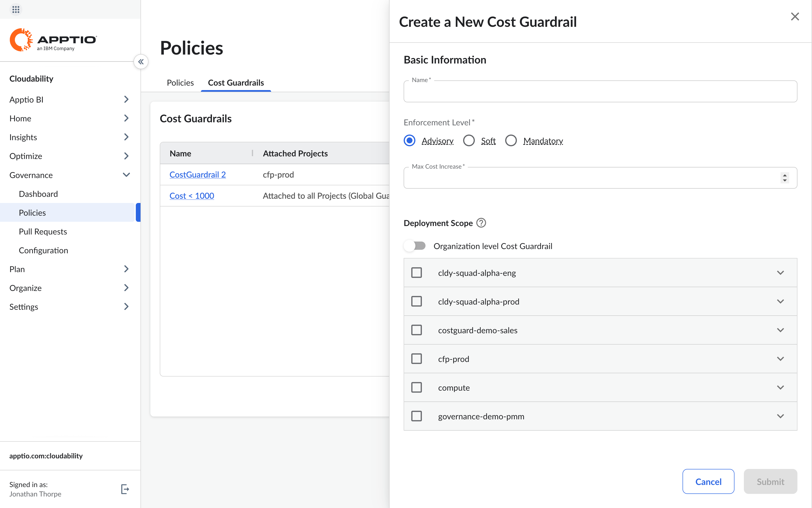812x508 pixels.
Task: Expand the costguard-demo-sales row
Action: 781,330
